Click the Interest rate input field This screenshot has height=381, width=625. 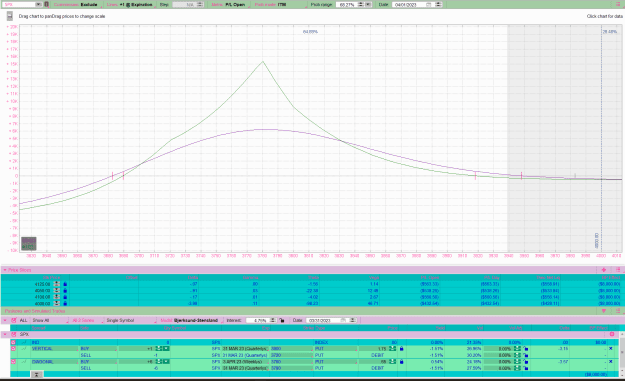[258, 320]
